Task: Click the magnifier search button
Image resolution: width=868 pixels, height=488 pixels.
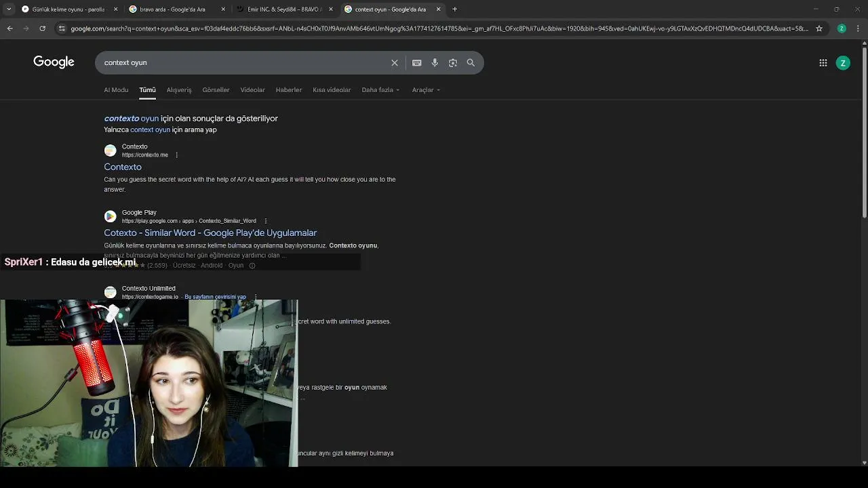Action: [471, 62]
